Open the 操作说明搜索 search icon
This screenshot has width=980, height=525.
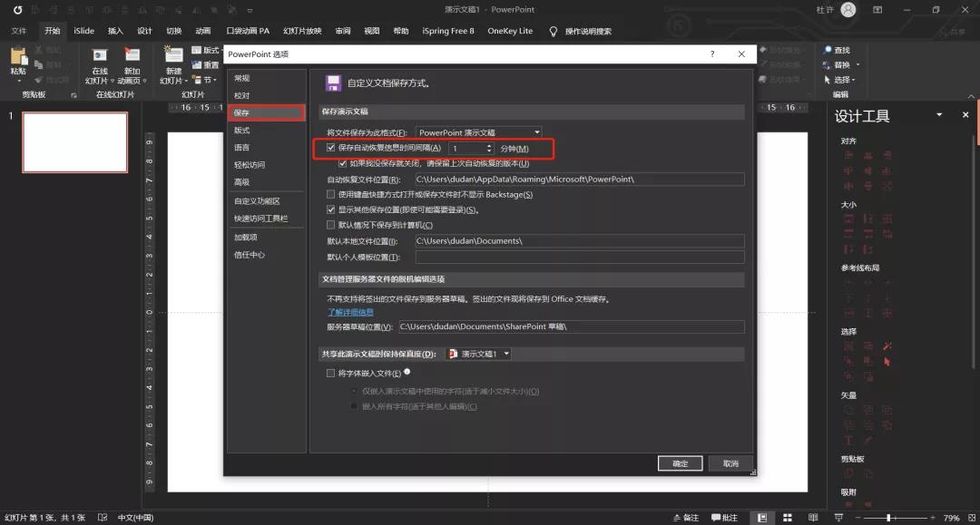click(x=552, y=30)
